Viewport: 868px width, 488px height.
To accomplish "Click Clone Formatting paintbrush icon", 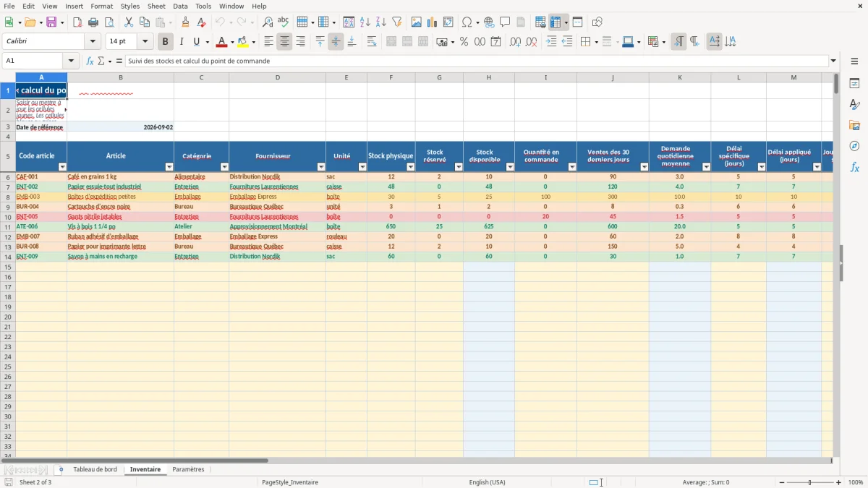I will [186, 22].
